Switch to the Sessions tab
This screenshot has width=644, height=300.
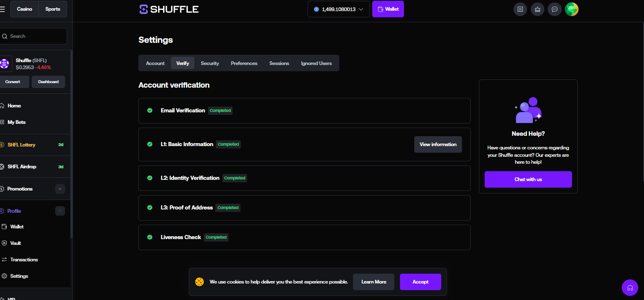279,63
